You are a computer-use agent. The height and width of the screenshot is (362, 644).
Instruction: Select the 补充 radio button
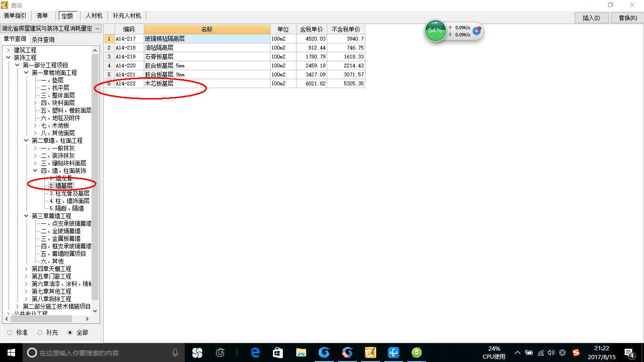(40, 332)
